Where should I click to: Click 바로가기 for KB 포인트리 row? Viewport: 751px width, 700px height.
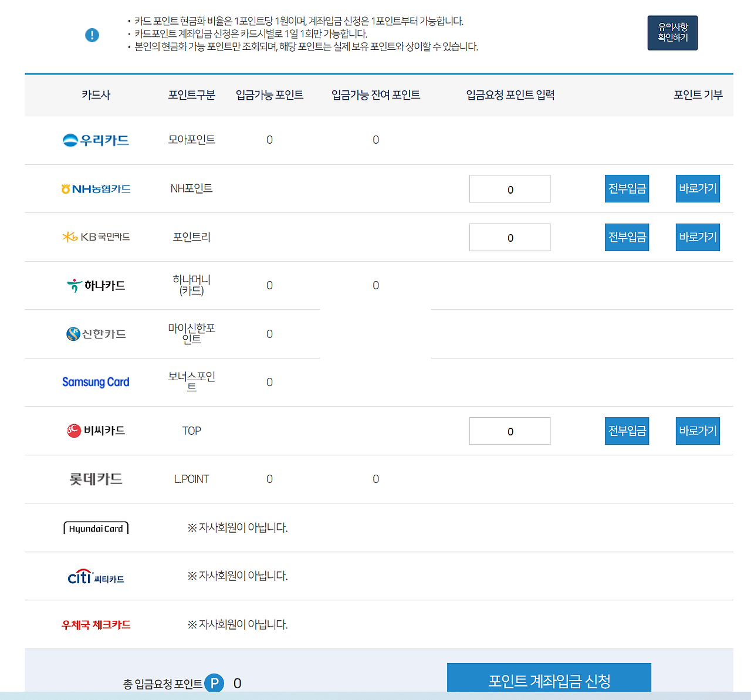pos(698,237)
